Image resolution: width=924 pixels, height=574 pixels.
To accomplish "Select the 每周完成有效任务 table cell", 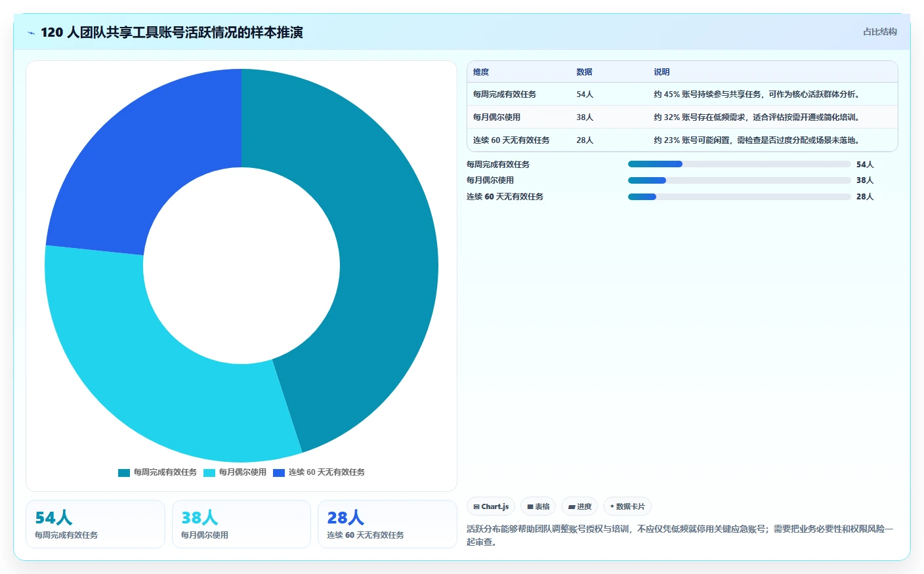I will click(505, 94).
